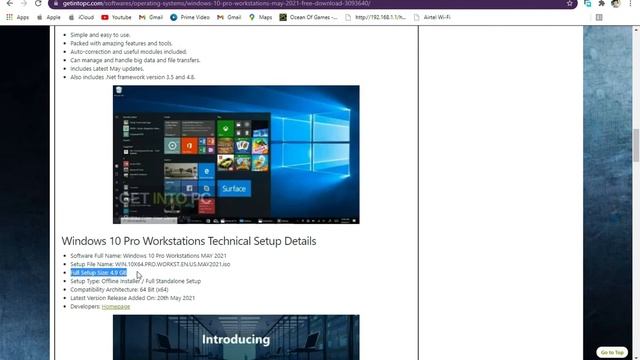This screenshot has width=640, height=360.
Task: Click the Windows 10 Start menu screenshot
Action: click(236, 154)
